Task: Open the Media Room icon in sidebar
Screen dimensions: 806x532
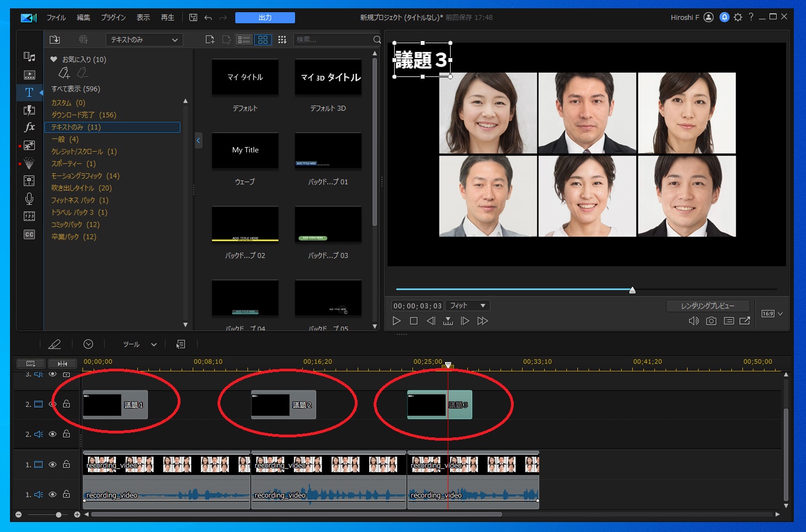Action: coord(29,57)
